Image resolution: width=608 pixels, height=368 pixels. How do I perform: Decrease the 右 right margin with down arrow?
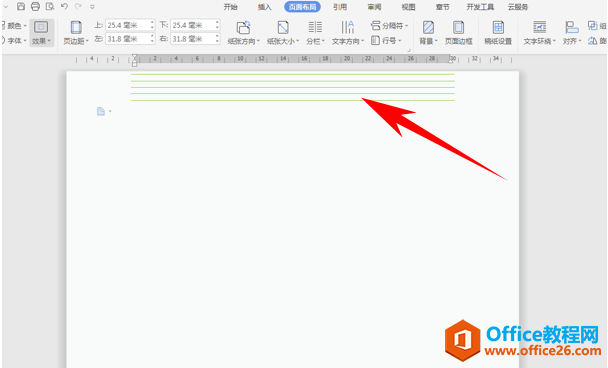[x=218, y=42]
